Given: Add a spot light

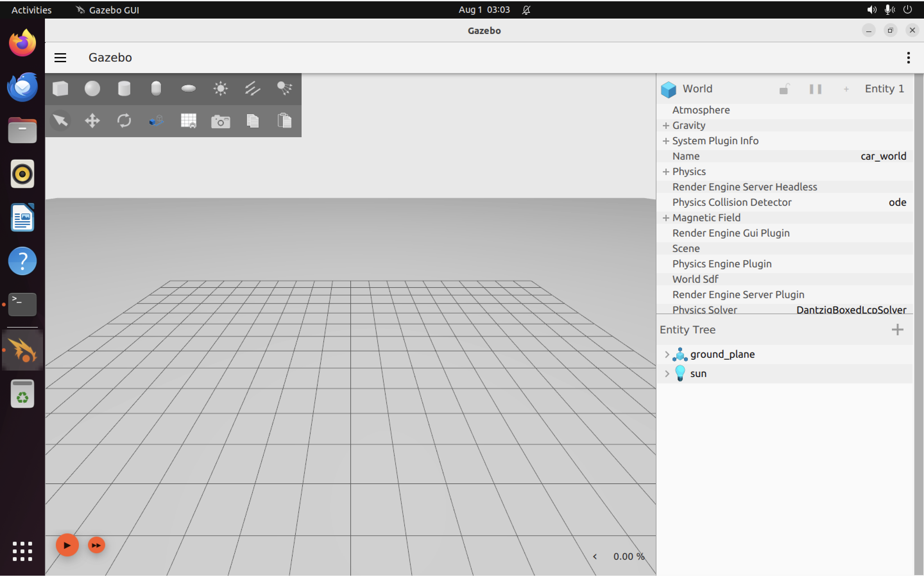Looking at the screenshot, I should [x=285, y=88].
